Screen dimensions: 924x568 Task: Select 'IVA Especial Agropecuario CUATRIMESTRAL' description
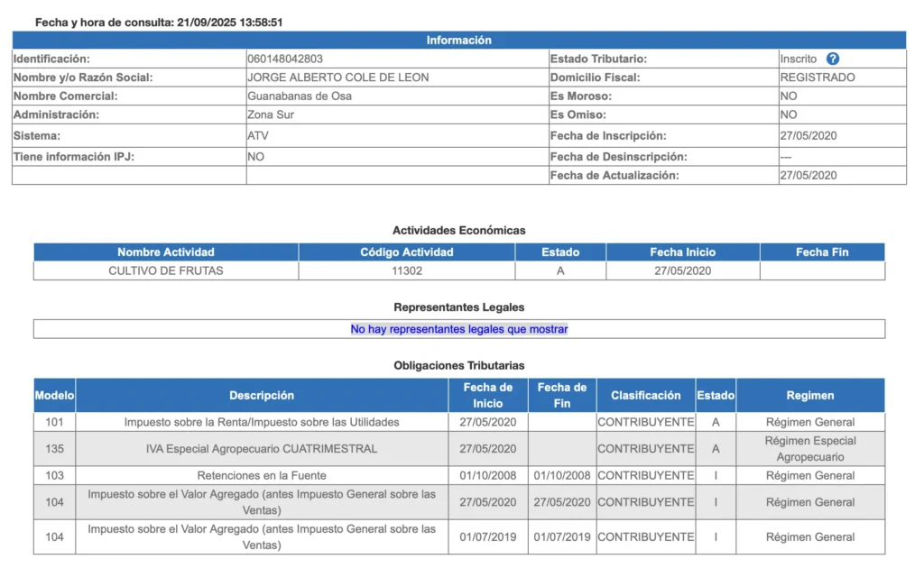[262, 448]
